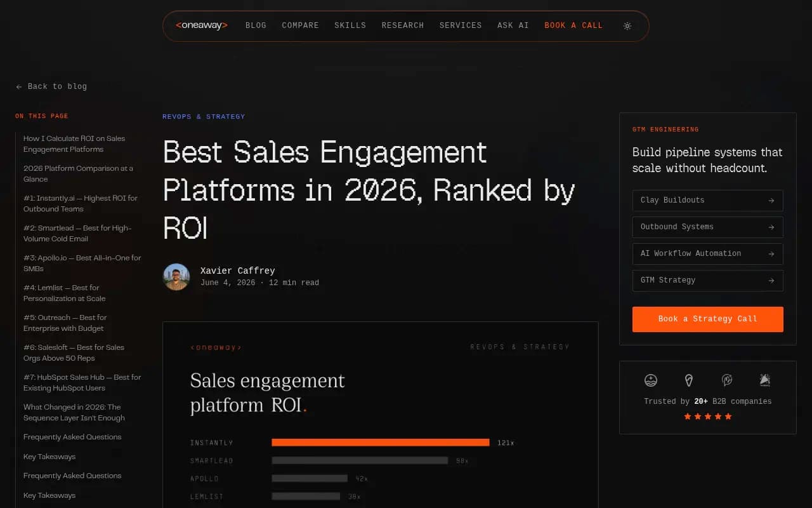Click Xavier Caffrey's author avatar

point(176,277)
